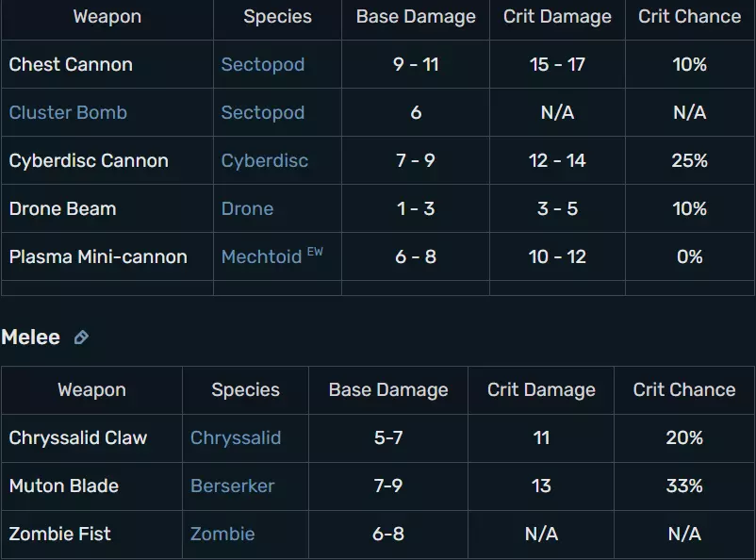Open Sectopod link in Cluster Bomb row
756x560 pixels.
pos(262,113)
